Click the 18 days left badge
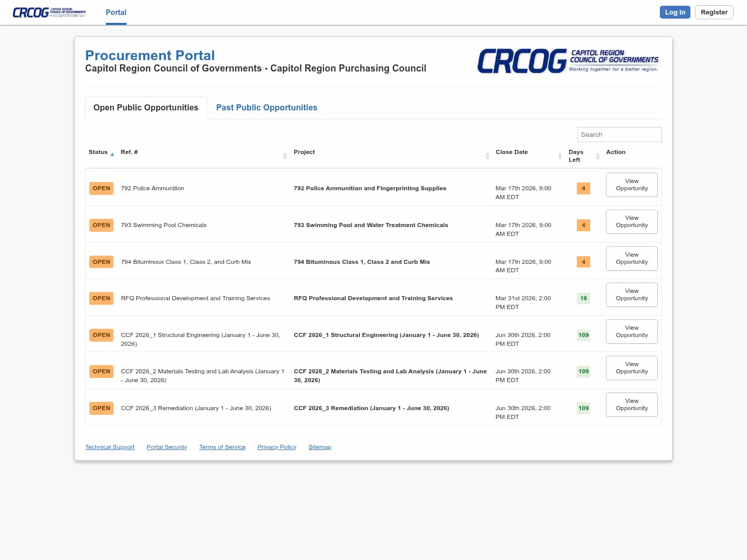The height and width of the screenshot is (560, 747). pos(583,298)
